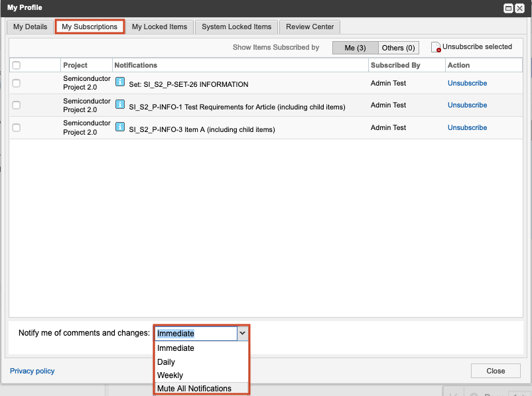
Task: Open the My Locked Items tab
Action: (159, 27)
